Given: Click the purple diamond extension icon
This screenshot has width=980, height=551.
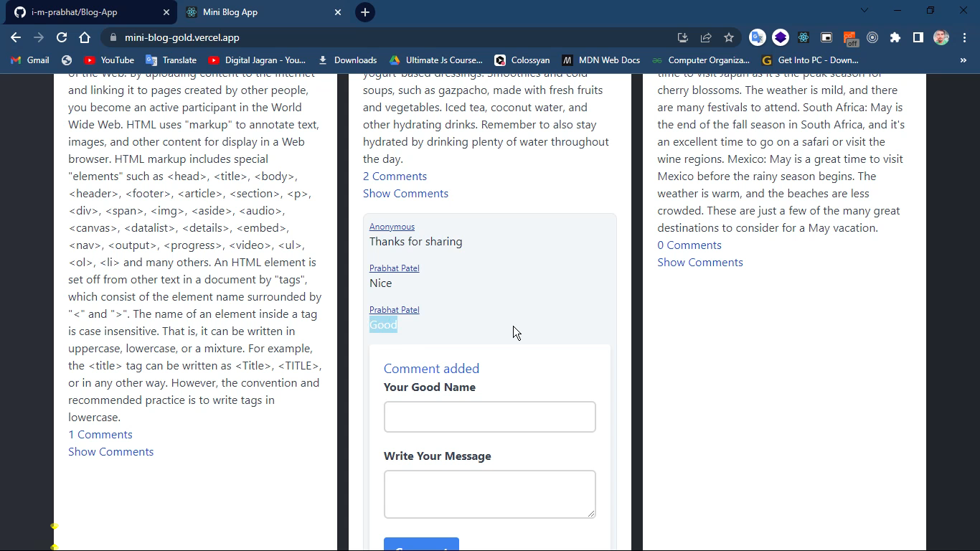Looking at the screenshot, I should [x=781, y=37].
